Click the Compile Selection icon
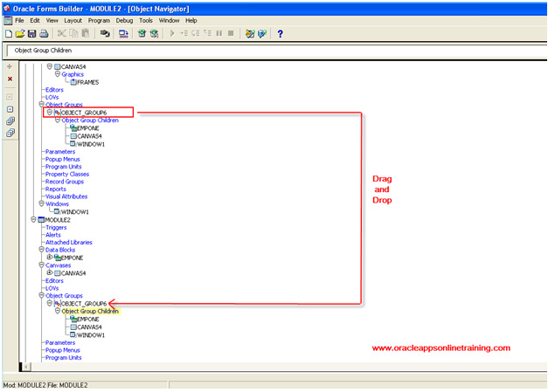Viewport: 548px width, 392px height. click(154, 34)
